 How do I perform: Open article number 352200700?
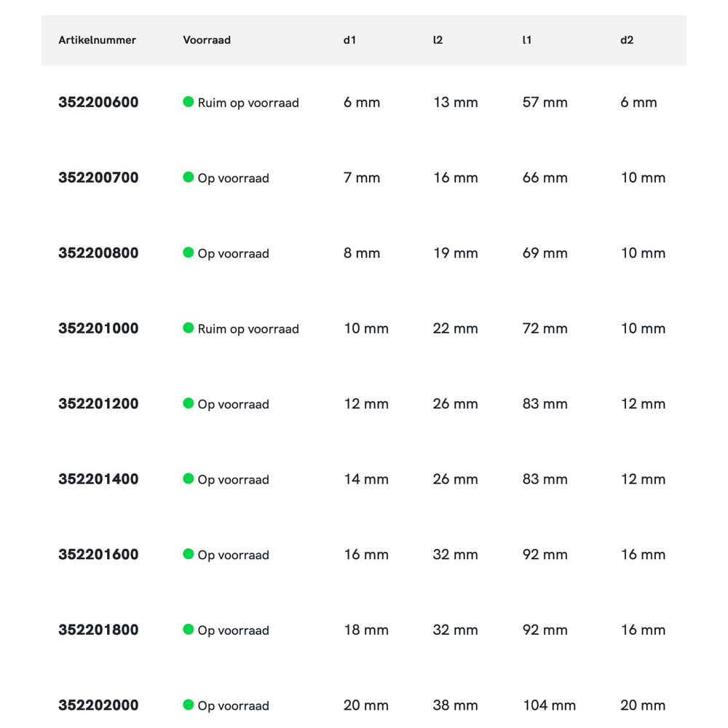pos(98,178)
